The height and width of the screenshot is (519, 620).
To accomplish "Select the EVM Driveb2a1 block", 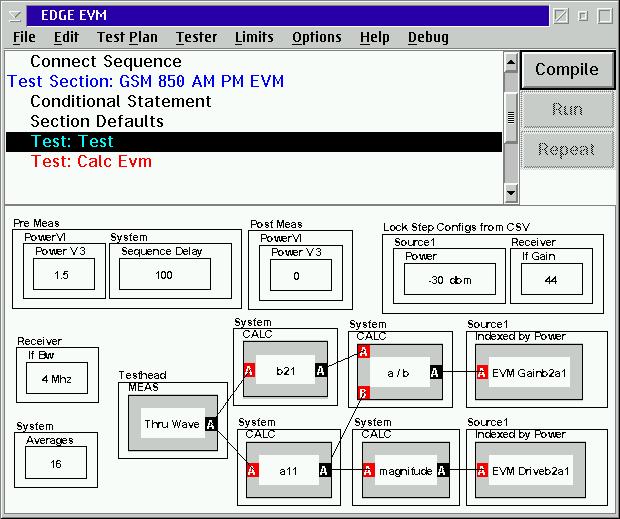I will [x=531, y=470].
